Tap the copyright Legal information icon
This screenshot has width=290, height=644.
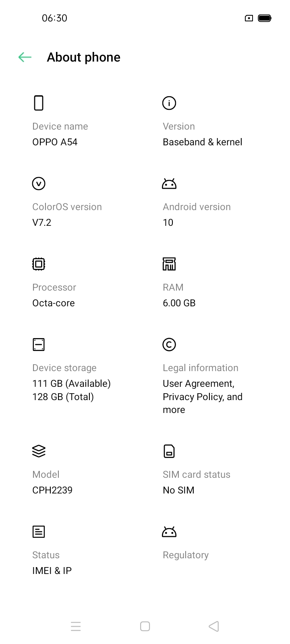click(169, 345)
